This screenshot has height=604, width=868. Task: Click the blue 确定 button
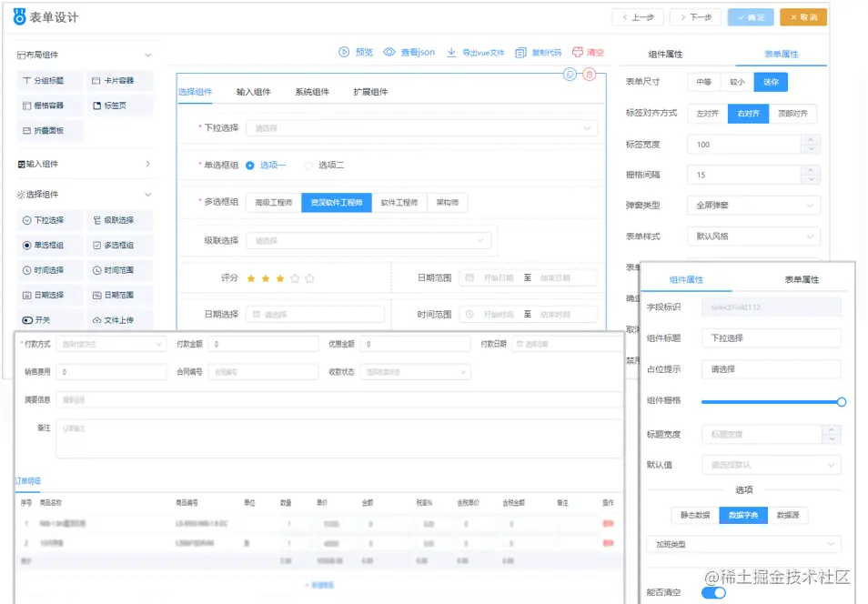click(751, 17)
